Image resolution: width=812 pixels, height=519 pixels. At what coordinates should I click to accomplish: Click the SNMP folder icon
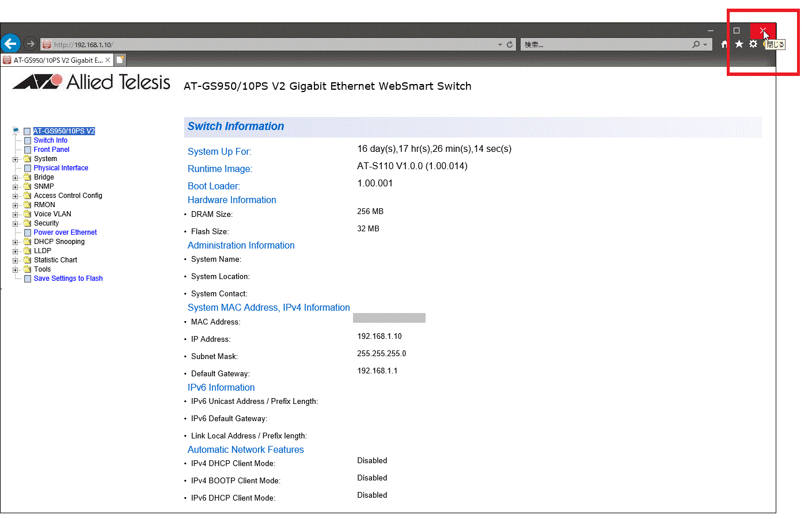27,186
